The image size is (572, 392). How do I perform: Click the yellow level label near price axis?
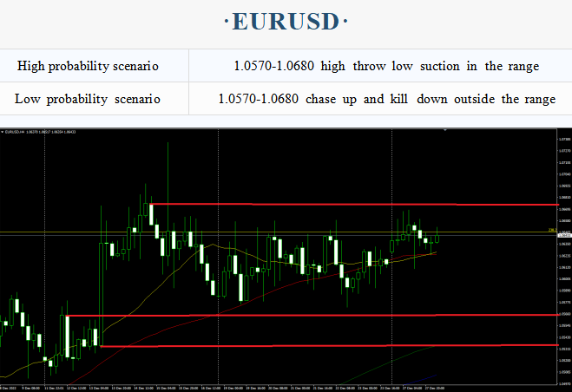point(553,230)
